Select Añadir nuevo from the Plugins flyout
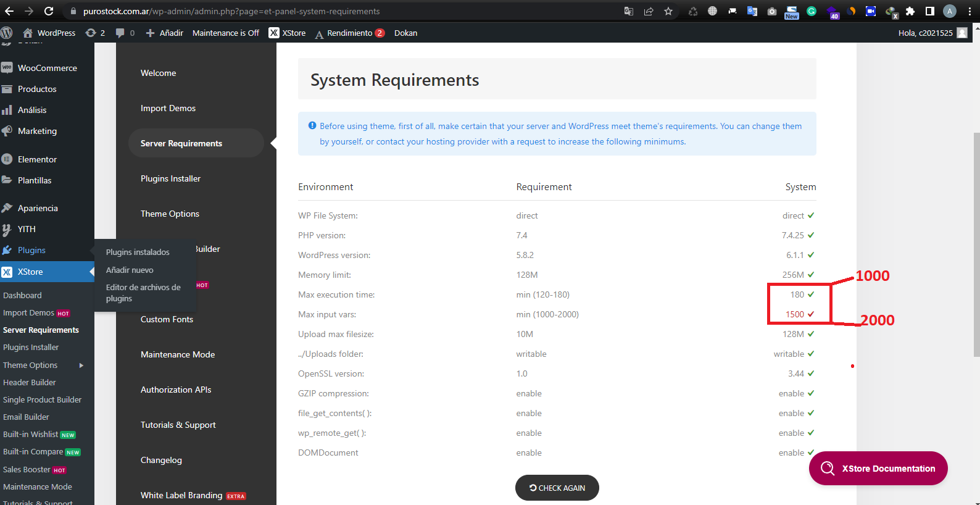 point(130,270)
